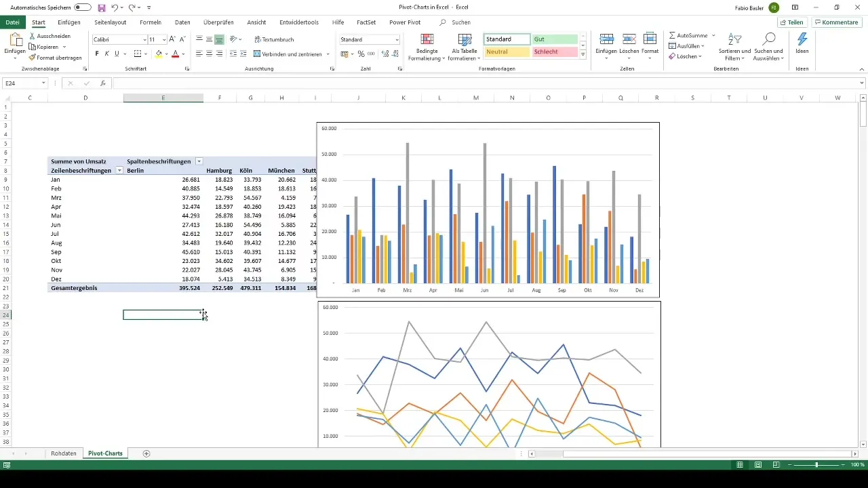This screenshot has width=868, height=488.
Task: Click the accounting number format icon
Action: 344,54
